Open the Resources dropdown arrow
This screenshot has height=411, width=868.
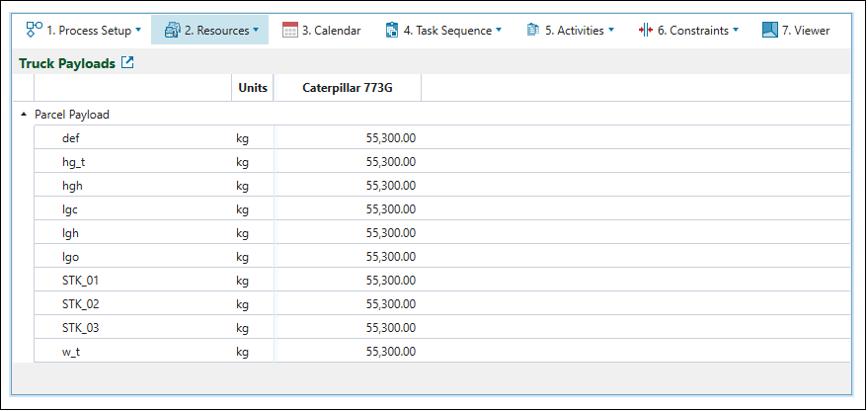pos(256,30)
